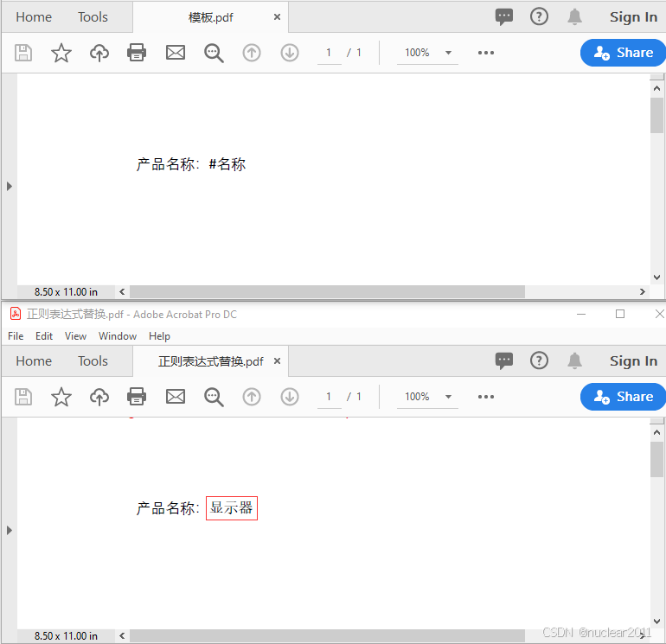Click Save icon in 正则表达式替换.pdf window

23,397
